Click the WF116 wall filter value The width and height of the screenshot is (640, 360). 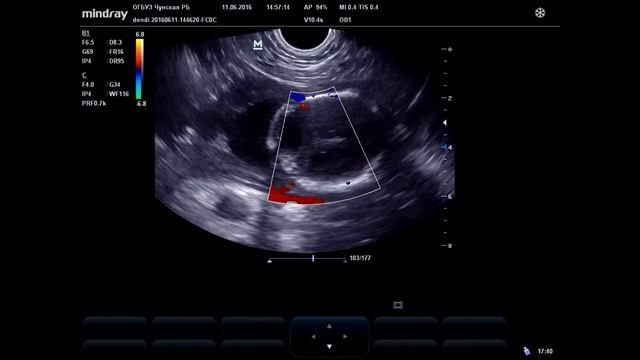pos(119,94)
